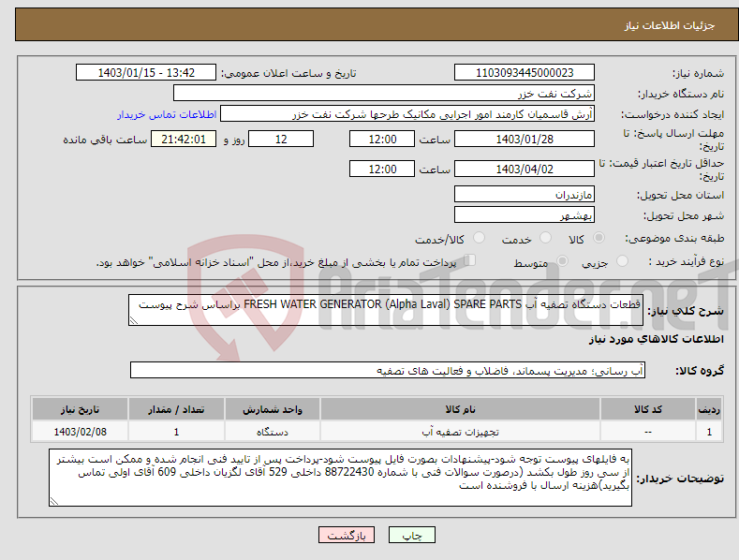739x560 pixels.
Task: Open the اطلاعات تماس خریدار link
Action: pos(167,114)
